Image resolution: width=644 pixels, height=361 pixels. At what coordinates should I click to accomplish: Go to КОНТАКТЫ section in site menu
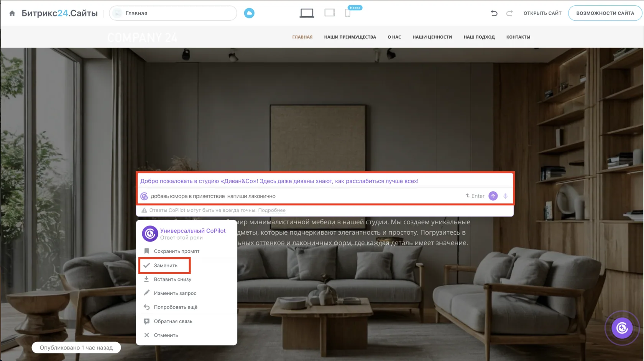(518, 37)
